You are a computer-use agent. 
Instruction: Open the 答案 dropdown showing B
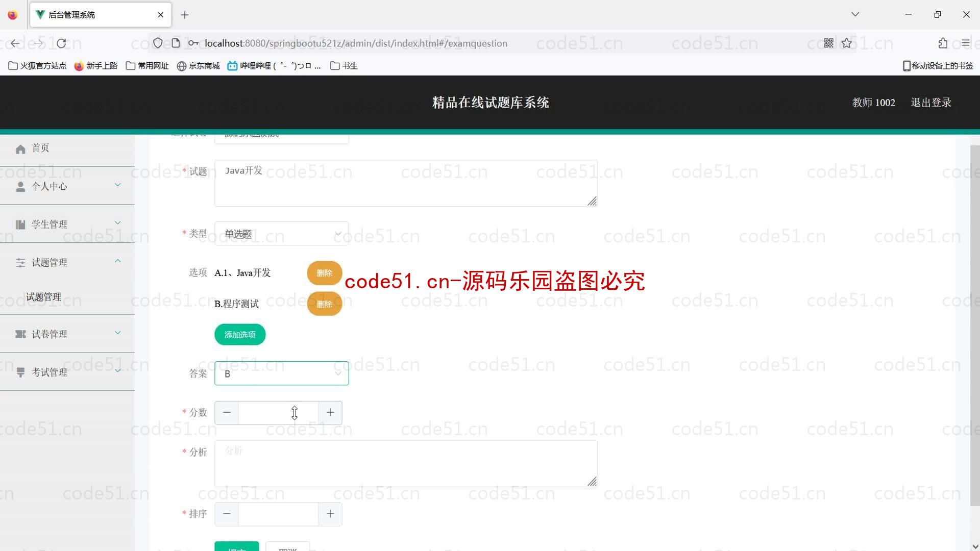point(282,373)
